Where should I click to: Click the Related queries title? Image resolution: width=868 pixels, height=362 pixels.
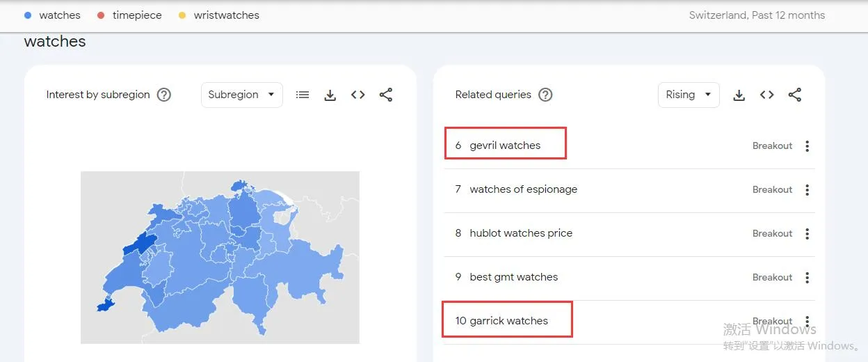(493, 95)
